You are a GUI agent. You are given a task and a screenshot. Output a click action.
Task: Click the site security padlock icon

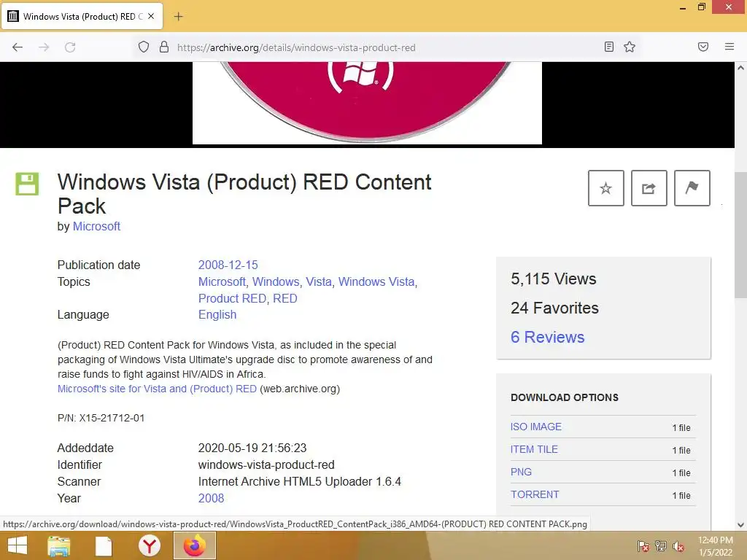164,47
